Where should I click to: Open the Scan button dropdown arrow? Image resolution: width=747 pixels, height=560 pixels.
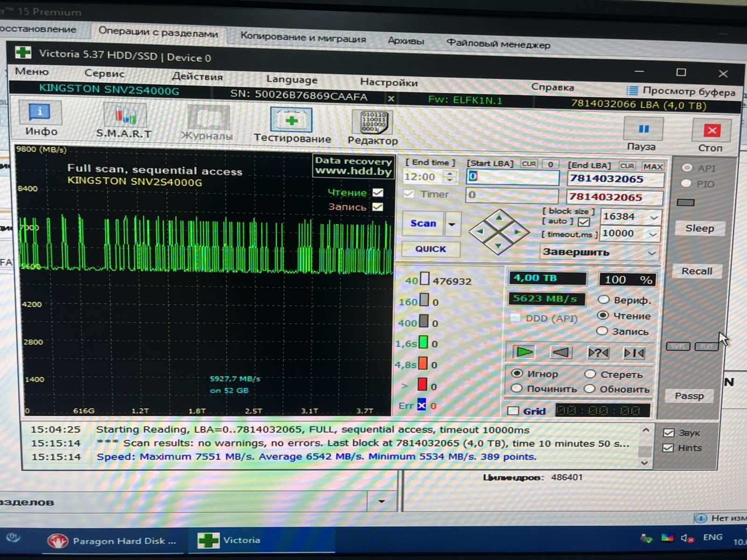pyautogui.click(x=451, y=224)
